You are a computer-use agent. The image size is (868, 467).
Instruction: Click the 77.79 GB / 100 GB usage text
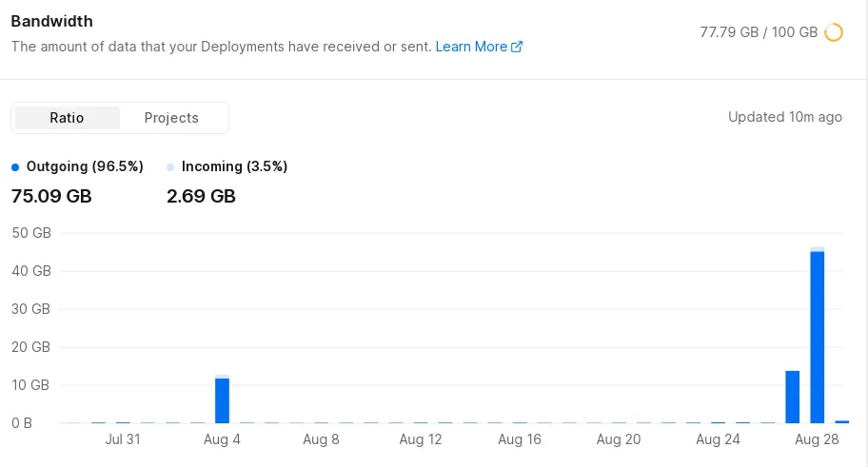(759, 32)
